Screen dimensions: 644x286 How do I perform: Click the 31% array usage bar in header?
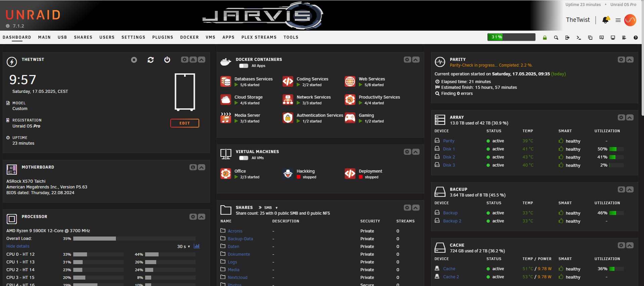tap(511, 37)
